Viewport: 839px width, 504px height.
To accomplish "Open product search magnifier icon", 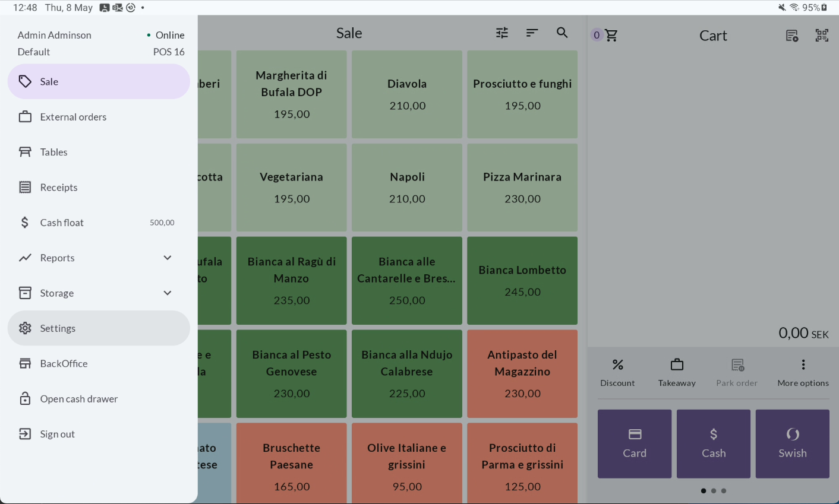I will (562, 33).
